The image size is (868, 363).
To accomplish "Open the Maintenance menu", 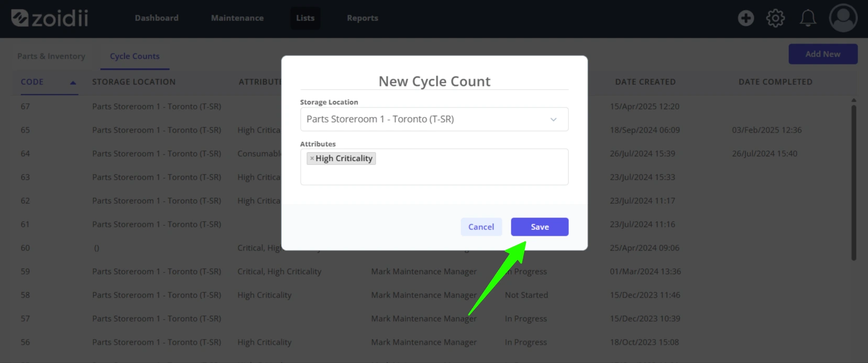I will (x=237, y=18).
